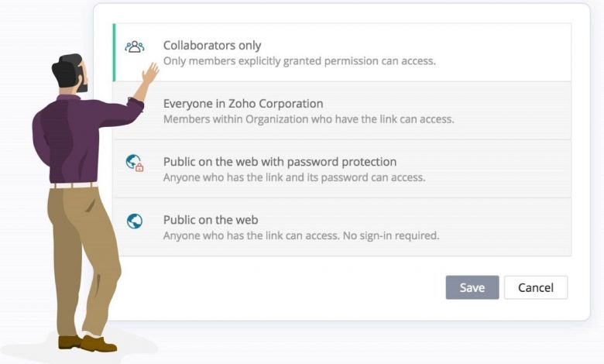Click 'Members within Organization' description text

click(x=308, y=119)
